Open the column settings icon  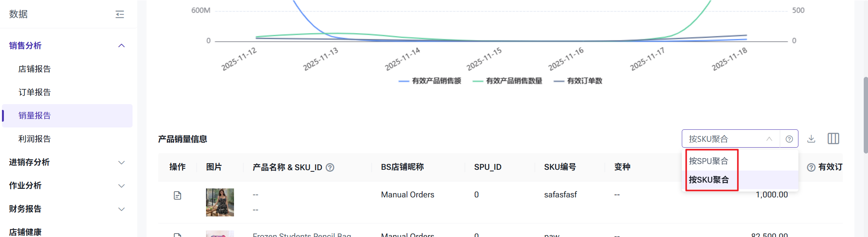point(833,139)
